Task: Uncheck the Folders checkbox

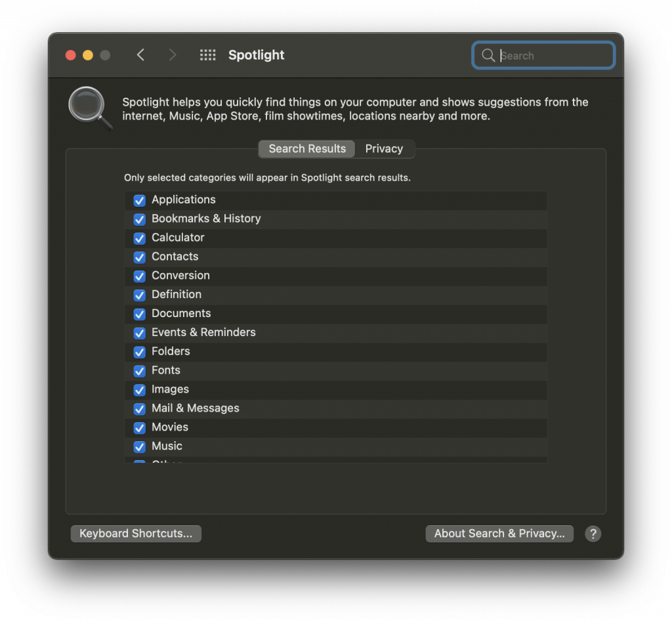Action: [x=139, y=352]
